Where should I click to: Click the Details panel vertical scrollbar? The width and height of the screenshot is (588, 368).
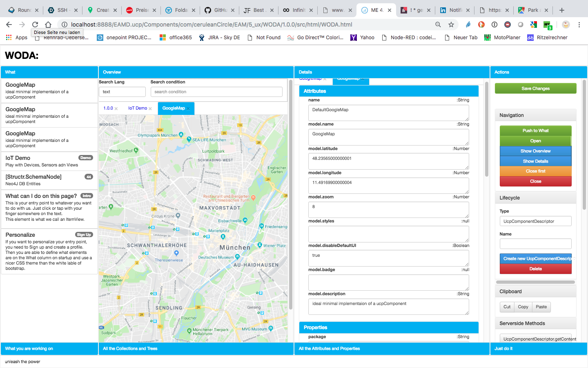[487, 129]
